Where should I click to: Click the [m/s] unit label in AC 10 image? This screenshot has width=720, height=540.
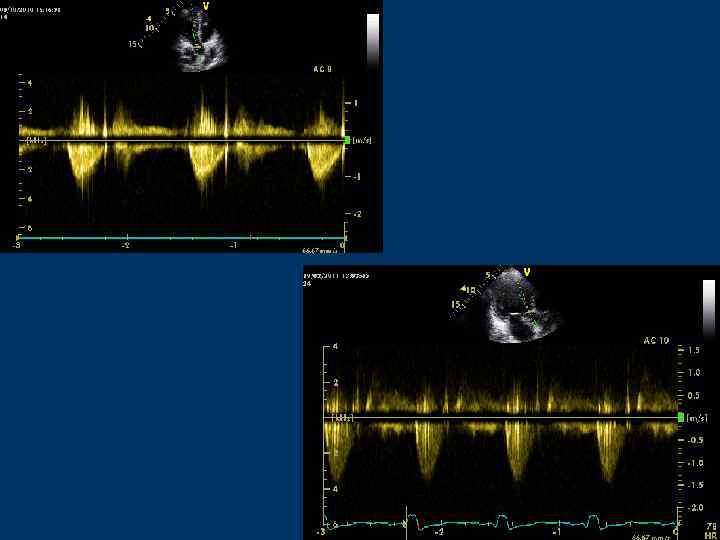[x=697, y=417]
